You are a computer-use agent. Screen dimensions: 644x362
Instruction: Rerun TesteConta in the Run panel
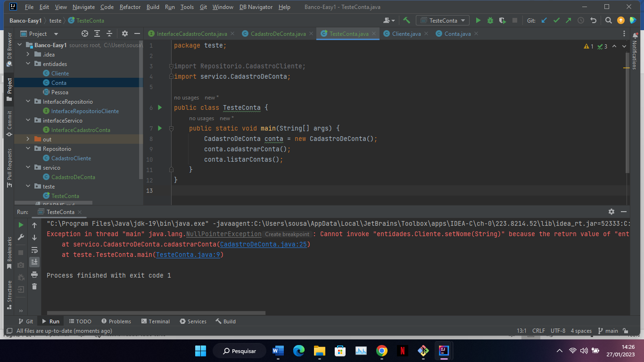click(21, 225)
